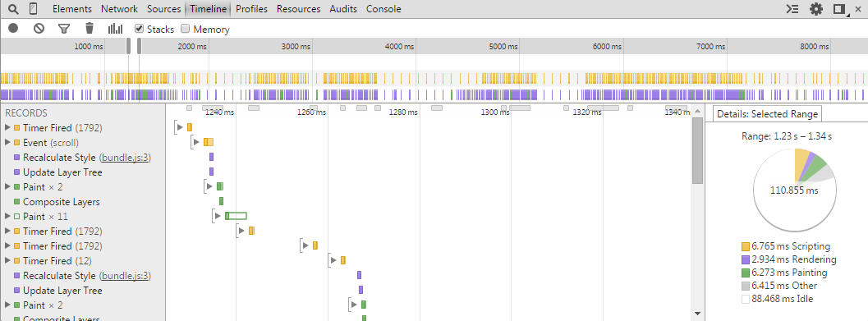Click the Rendering color legend swatch
The width and height of the screenshot is (868, 321).
pyautogui.click(x=746, y=259)
